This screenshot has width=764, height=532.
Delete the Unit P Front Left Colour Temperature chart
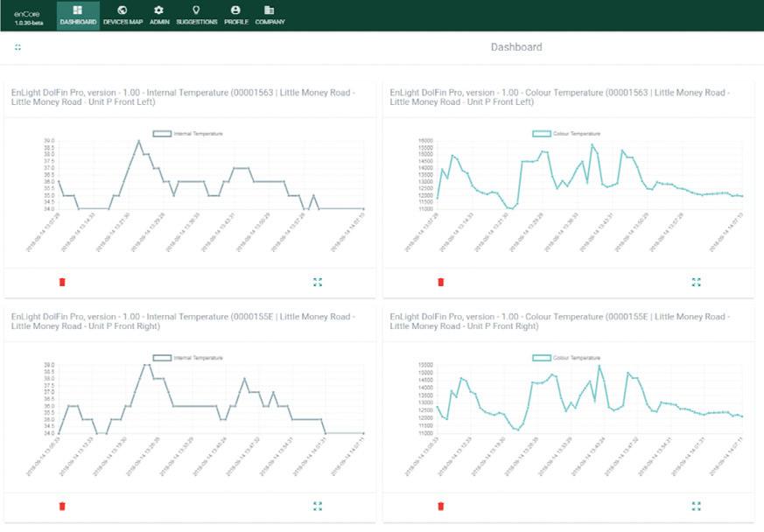441,282
